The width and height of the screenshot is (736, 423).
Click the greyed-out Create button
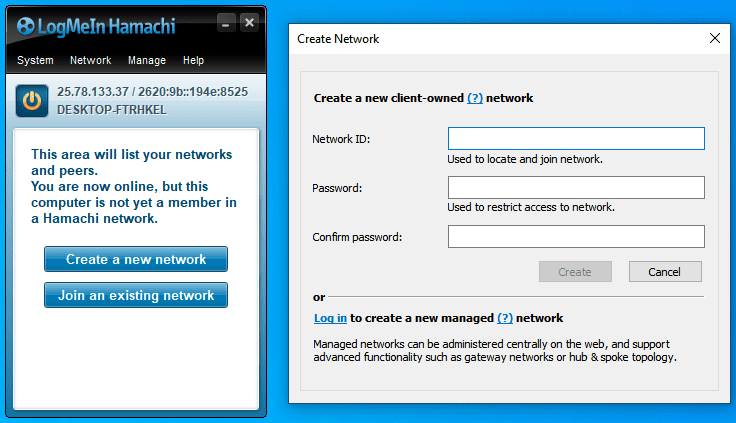575,271
